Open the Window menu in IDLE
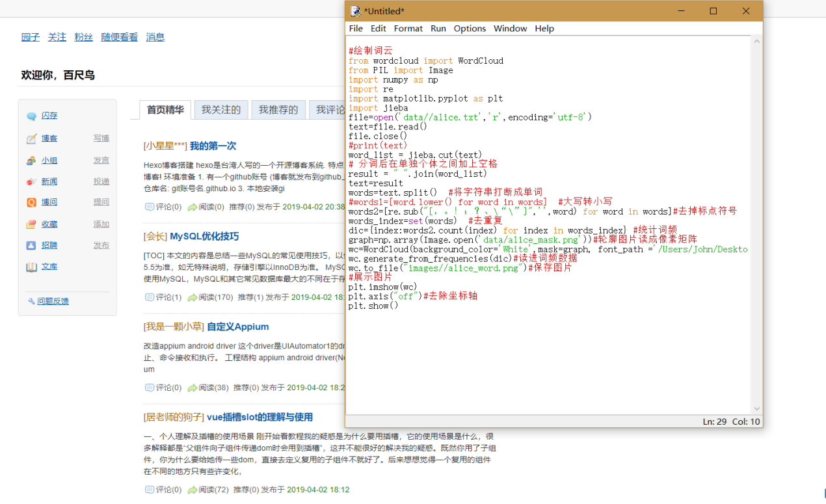This screenshot has height=504, width=826. 510,29
